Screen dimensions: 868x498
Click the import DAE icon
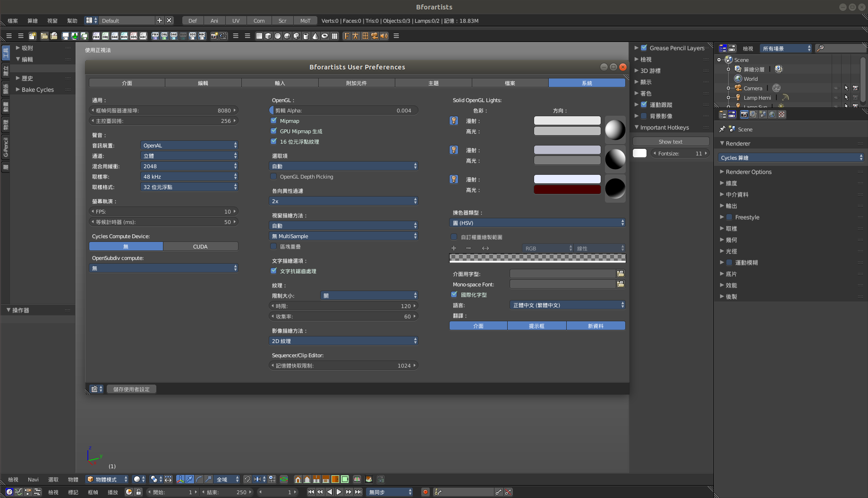pyautogui.click(x=115, y=36)
